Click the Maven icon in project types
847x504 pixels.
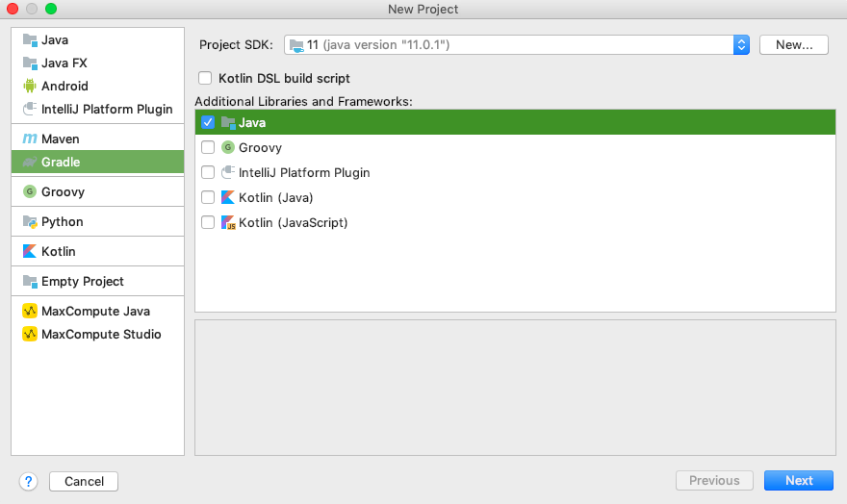pos(30,139)
